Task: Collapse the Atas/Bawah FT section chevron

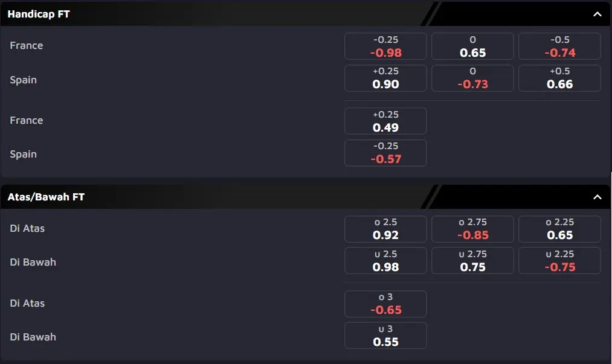Action: 597,197
